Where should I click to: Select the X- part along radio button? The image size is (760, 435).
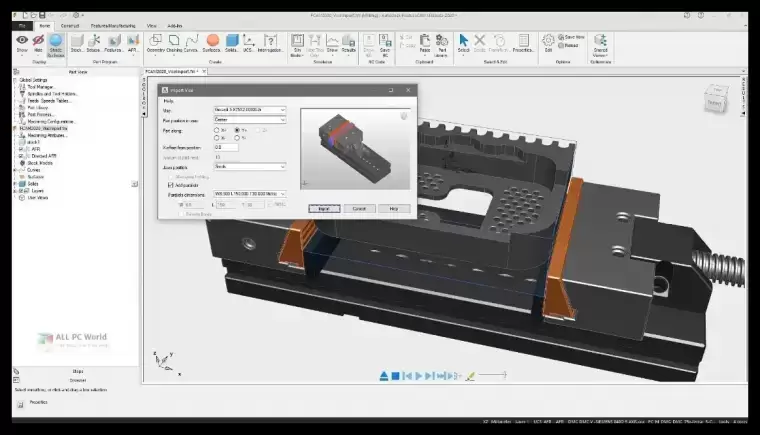pyautogui.click(x=217, y=138)
